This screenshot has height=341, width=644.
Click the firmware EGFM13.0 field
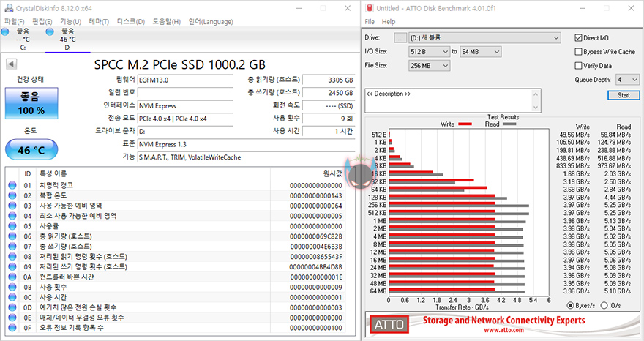185,80
